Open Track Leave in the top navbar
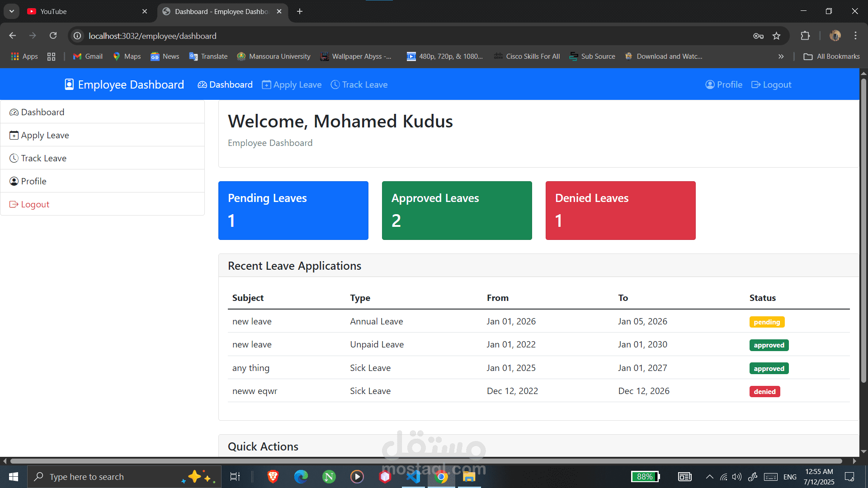The height and width of the screenshot is (488, 868). [x=359, y=84]
